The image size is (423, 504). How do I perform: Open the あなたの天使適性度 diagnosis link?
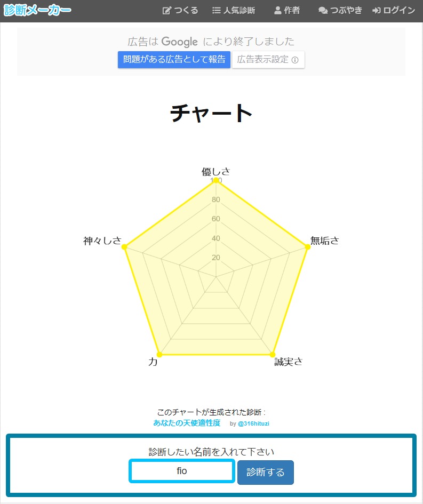click(x=187, y=423)
